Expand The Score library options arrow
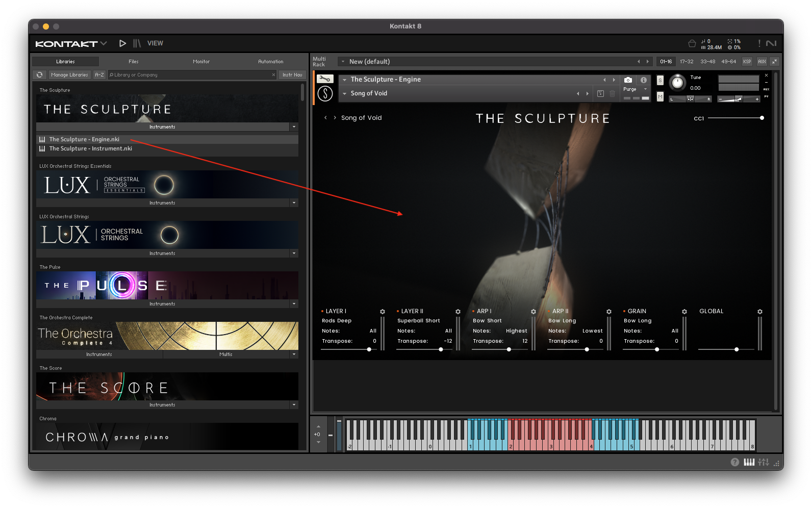Image resolution: width=812 pixels, height=508 pixels. pos(294,404)
